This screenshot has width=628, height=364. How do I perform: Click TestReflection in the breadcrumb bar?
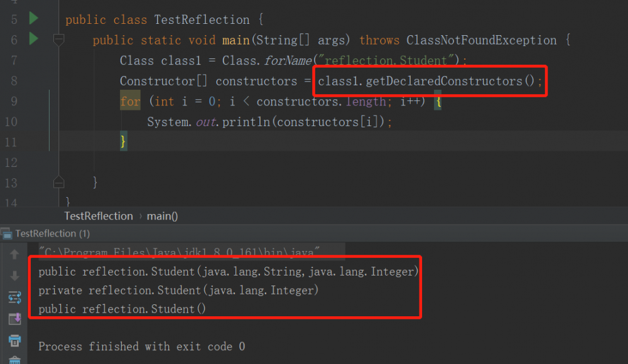99,216
